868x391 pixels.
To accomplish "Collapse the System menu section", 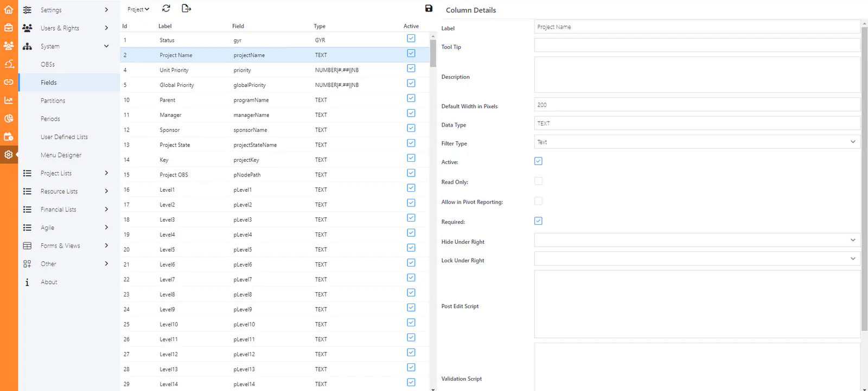I will coord(69,46).
